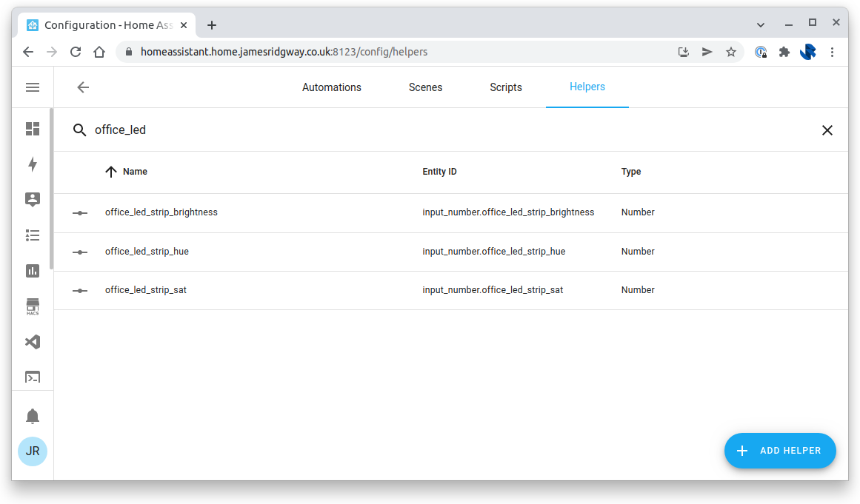Screen dimensions: 860x504
Task: Open the Terminal add-on in sidebar
Action: (33, 377)
